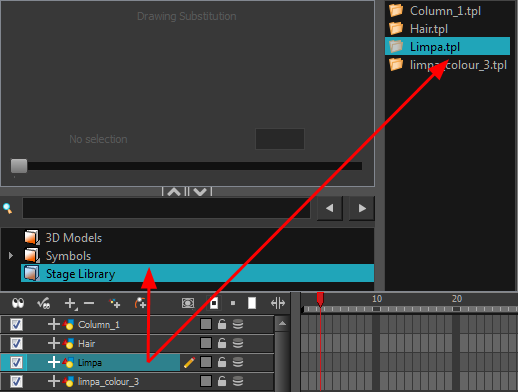Click the Add Layers plus icon
This screenshot has height=392, width=518.
pyautogui.click(x=70, y=304)
